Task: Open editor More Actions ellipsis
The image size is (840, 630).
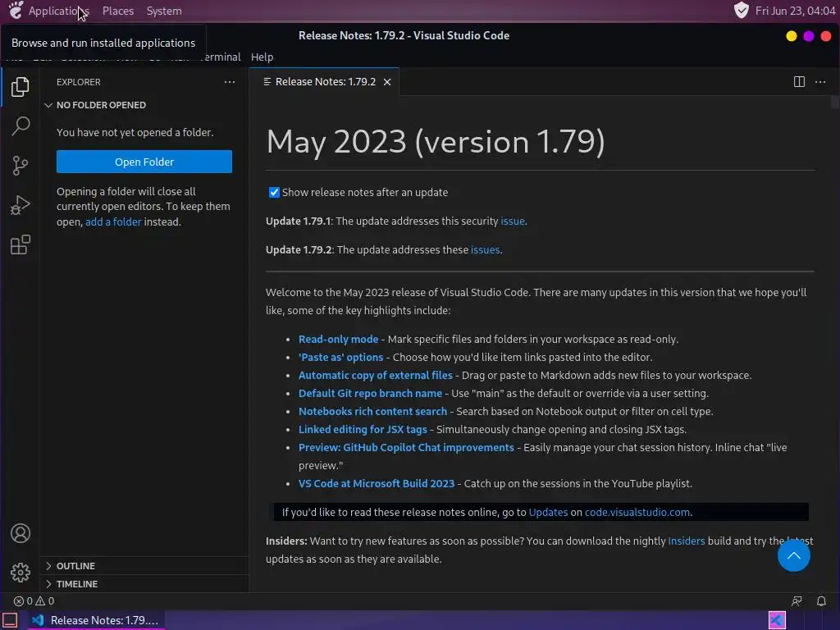Action: (820, 81)
